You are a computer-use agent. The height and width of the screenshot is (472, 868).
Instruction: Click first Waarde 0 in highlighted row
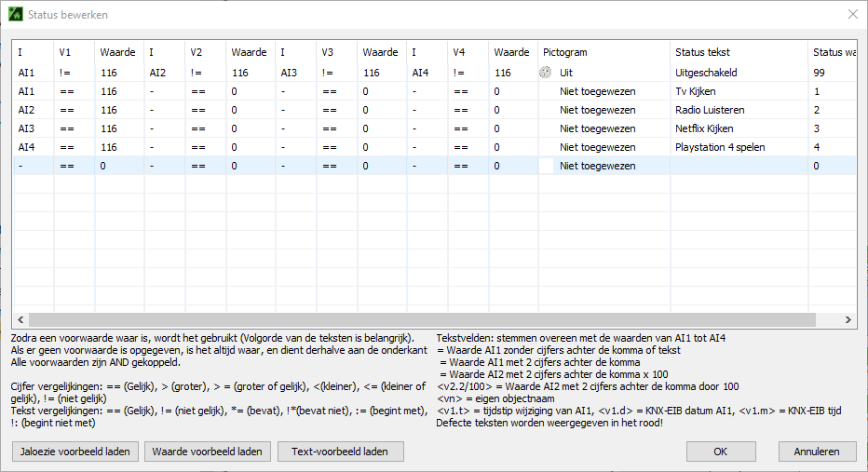[119, 166]
